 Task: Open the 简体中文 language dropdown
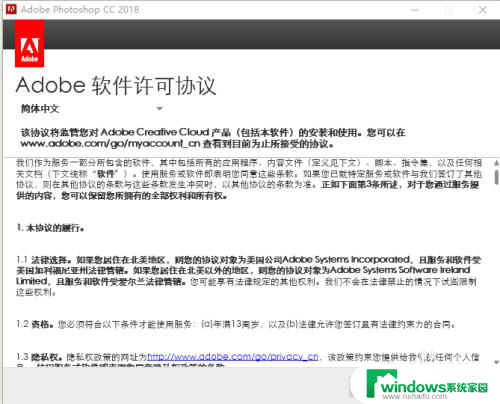click(x=92, y=109)
